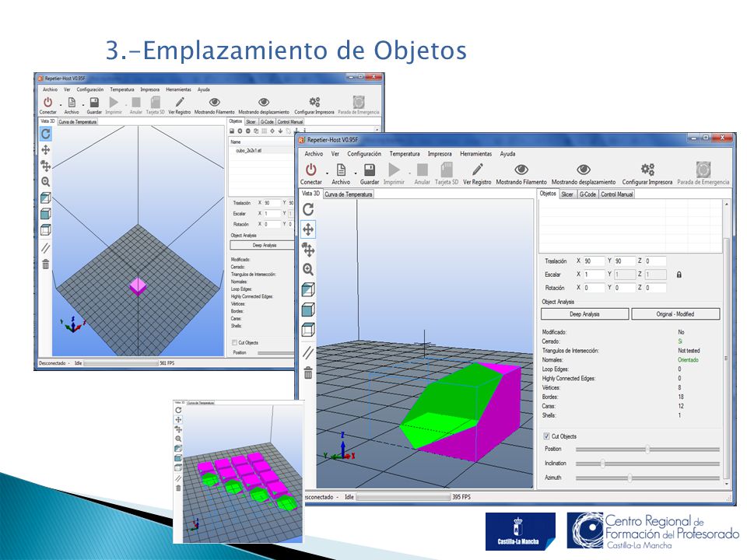Select move object tool in front window
This screenshot has height=560, width=747.
point(308,250)
